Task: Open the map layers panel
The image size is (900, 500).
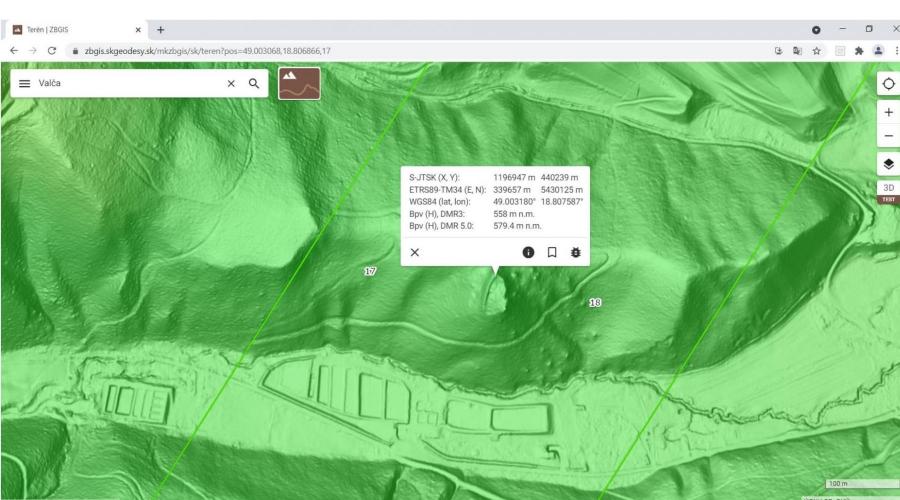Action: [x=889, y=164]
